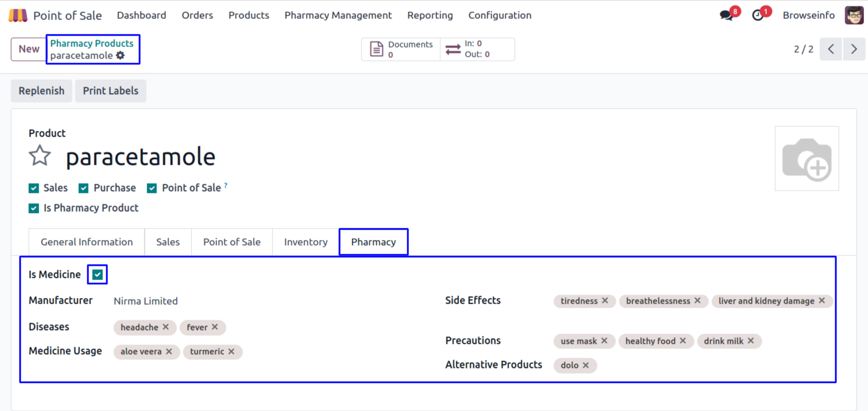The width and height of the screenshot is (868, 411).
Task: Go to the next record arrow
Action: click(x=854, y=49)
